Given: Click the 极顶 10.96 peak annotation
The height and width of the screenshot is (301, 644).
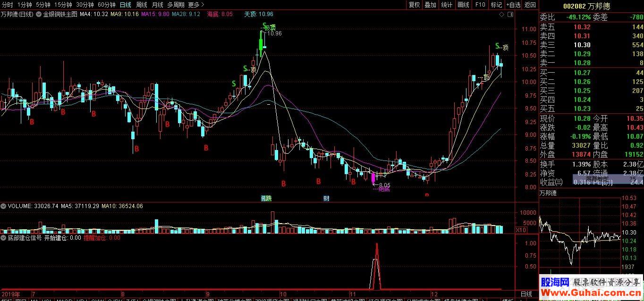Looking at the screenshot, I should [x=272, y=31].
